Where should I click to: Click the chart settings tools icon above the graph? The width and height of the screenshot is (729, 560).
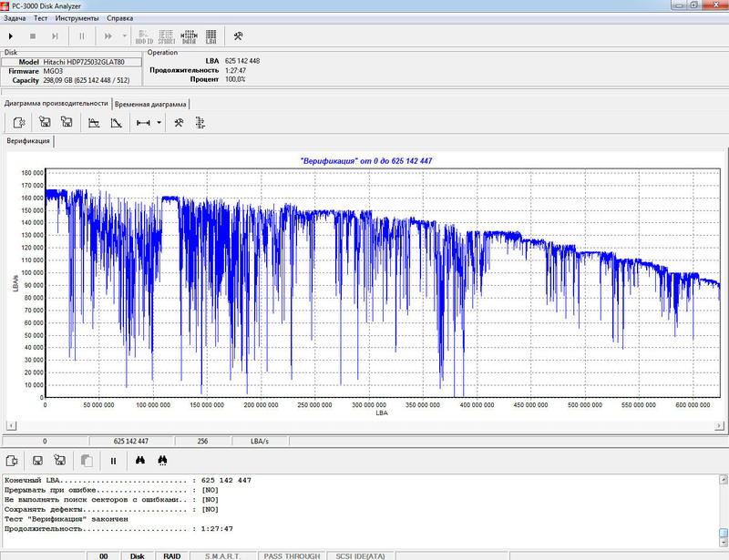pyautogui.click(x=180, y=123)
